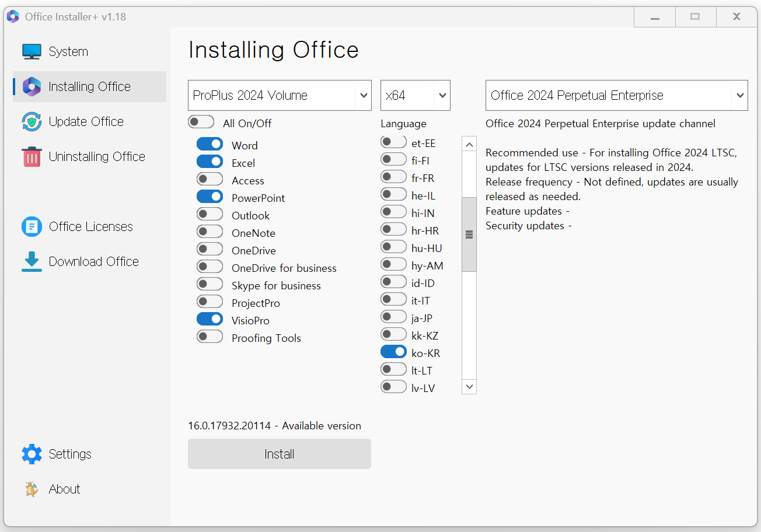Enable the it-IT language toggle

(393, 299)
